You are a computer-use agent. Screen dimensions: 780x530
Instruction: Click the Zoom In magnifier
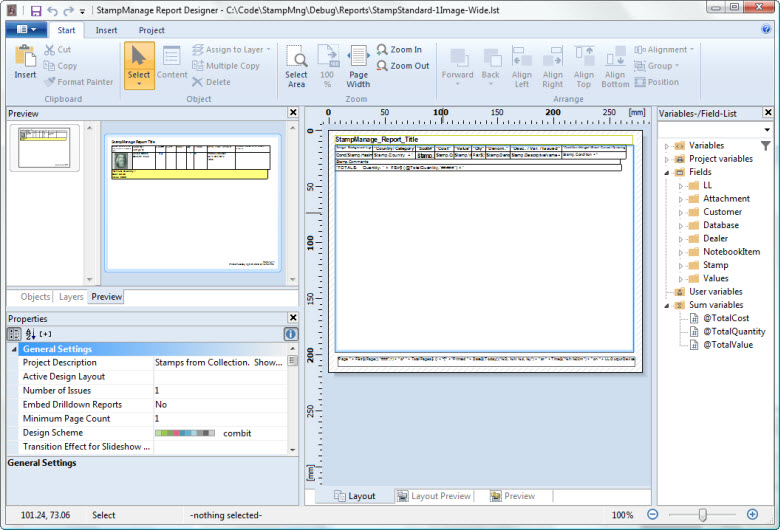[382, 50]
